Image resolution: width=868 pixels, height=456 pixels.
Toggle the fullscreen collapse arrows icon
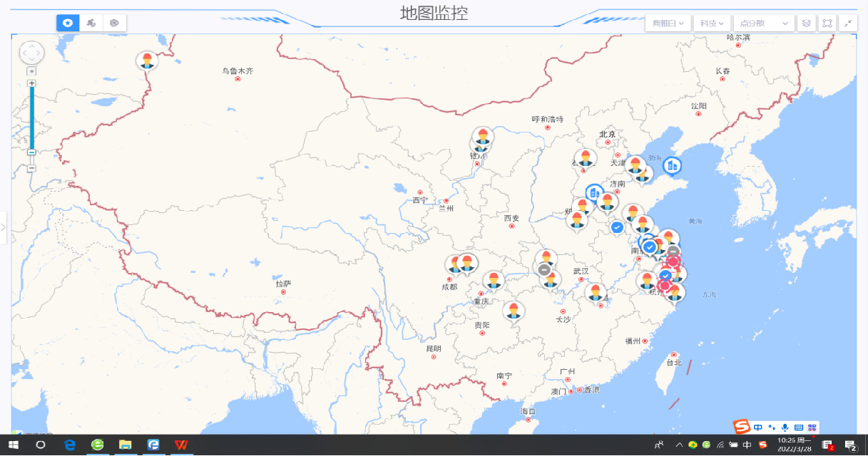[848, 24]
